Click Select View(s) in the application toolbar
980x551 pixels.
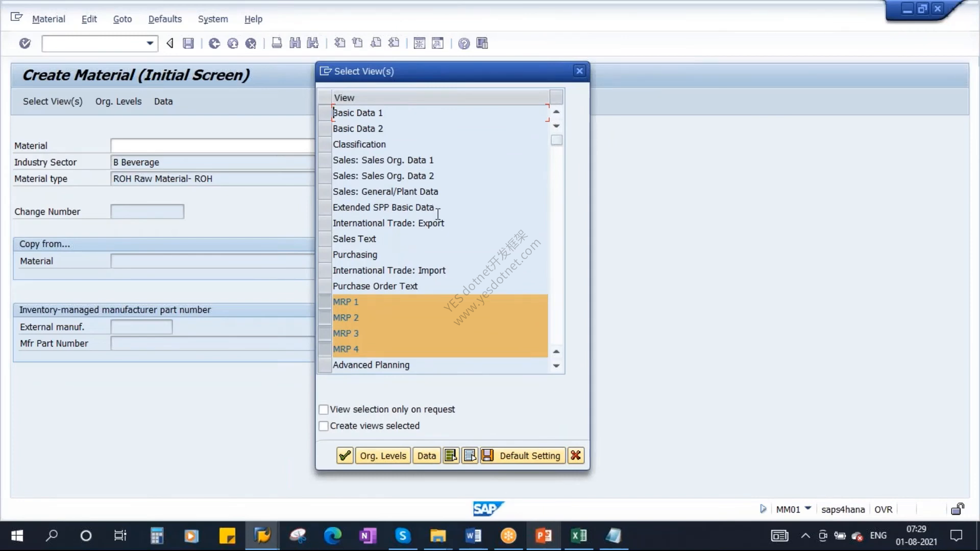[x=53, y=101]
